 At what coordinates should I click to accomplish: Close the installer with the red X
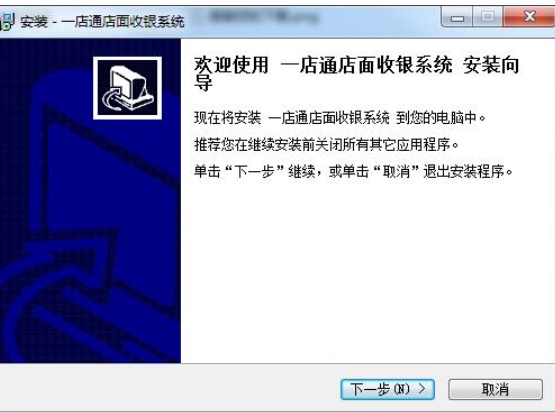click(529, 17)
